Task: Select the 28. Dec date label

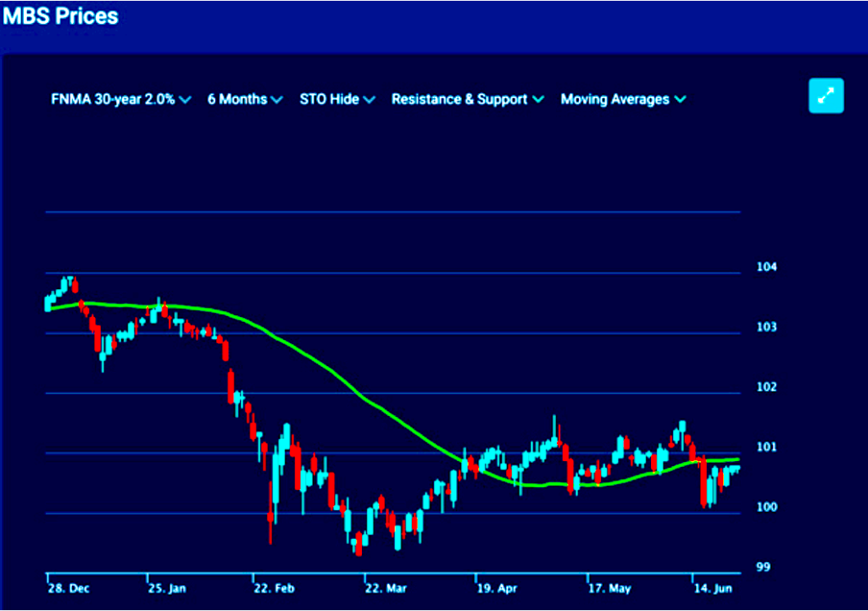Action: (x=69, y=586)
